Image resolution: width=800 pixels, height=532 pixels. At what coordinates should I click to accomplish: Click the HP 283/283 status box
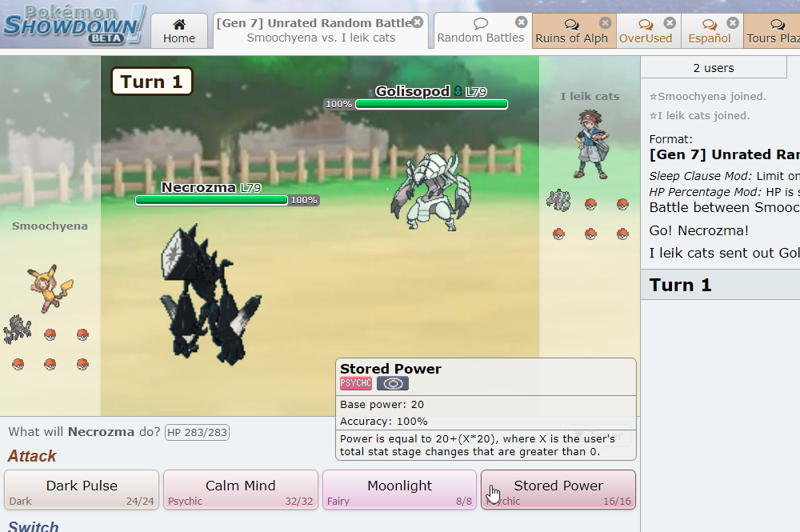tap(197, 432)
